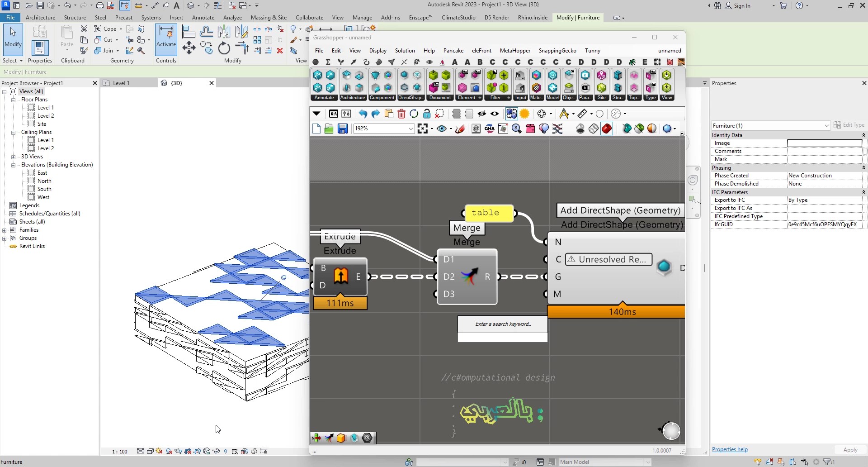Click the redo arrow in Grasshopper toolbar
868x467 pixels.
point(375,114)
